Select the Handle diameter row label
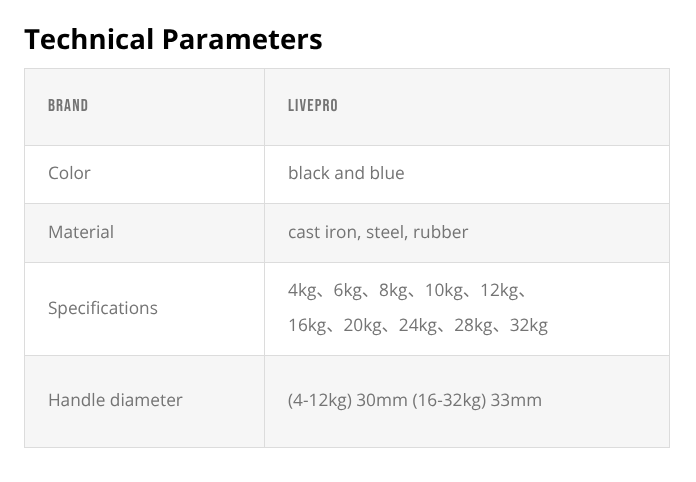 (x=115, y=400)
